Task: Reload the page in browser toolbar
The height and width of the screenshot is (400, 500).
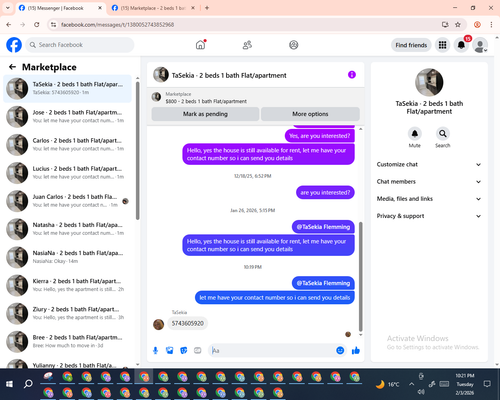Action: pos(37,25)
